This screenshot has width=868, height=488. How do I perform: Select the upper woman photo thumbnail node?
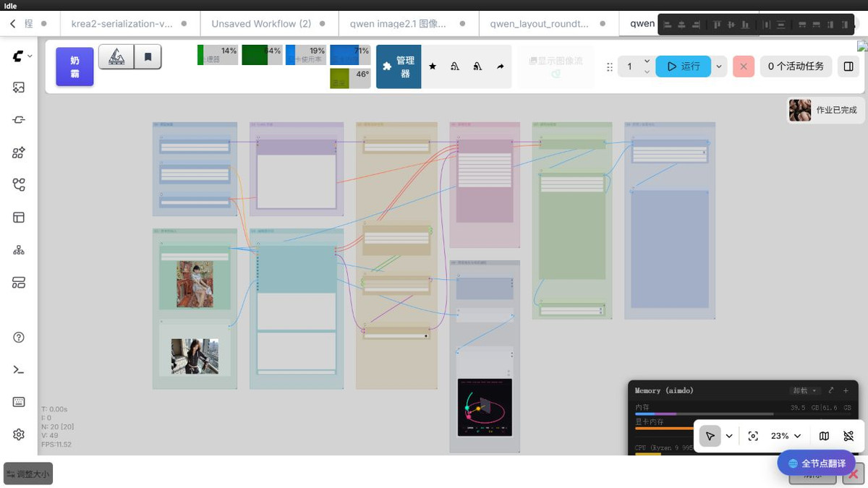[x=195, y=284]
